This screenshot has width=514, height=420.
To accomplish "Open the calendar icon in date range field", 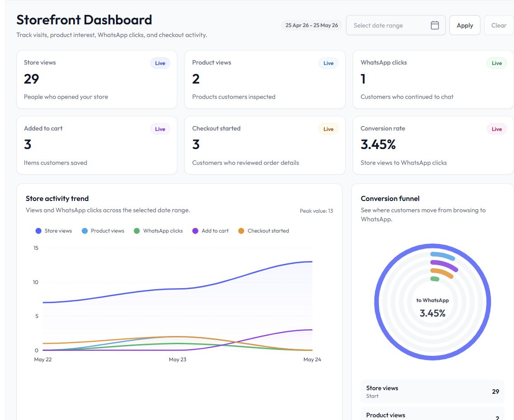I will pos(435,25).
